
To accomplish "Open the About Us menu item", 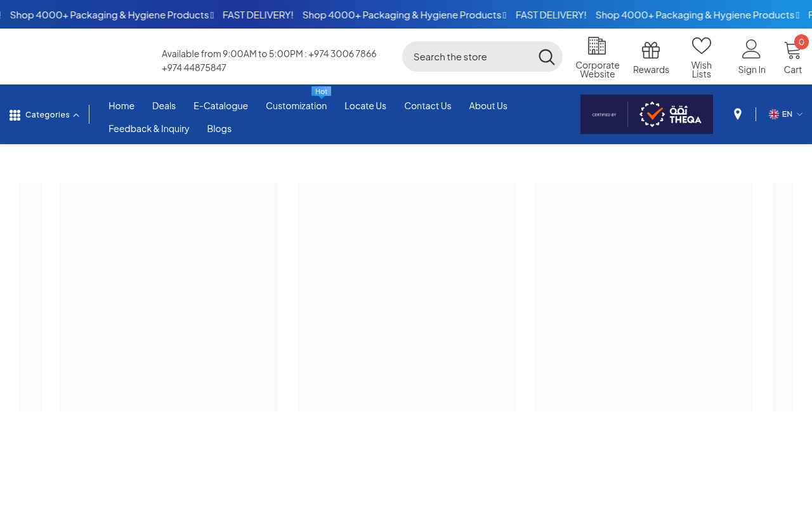I will (x=488, y=105).
